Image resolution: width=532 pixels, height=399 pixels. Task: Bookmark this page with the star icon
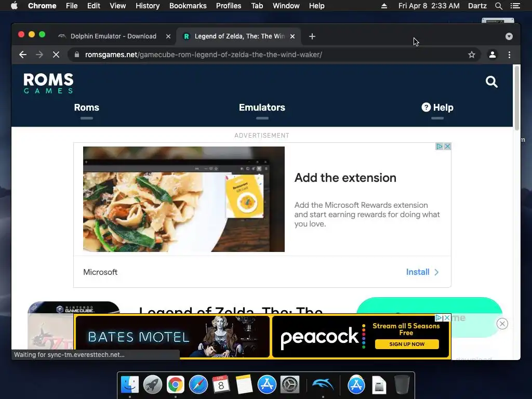472,55
